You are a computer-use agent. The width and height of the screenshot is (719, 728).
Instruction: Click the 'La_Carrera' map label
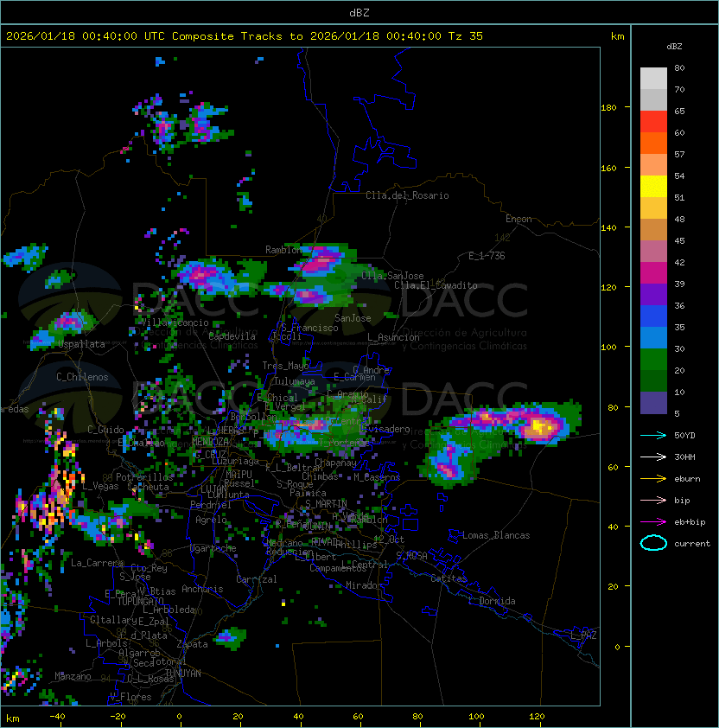(98, 563)
